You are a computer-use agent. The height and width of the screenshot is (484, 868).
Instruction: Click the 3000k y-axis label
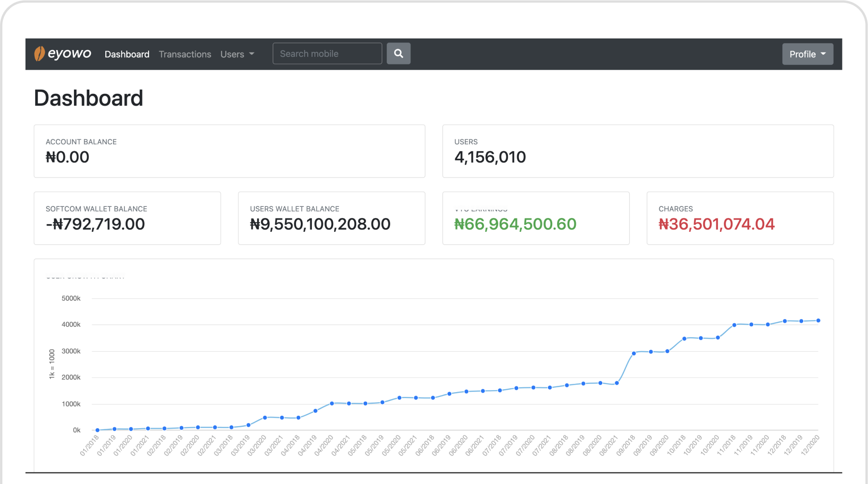(x=71, y=351)
